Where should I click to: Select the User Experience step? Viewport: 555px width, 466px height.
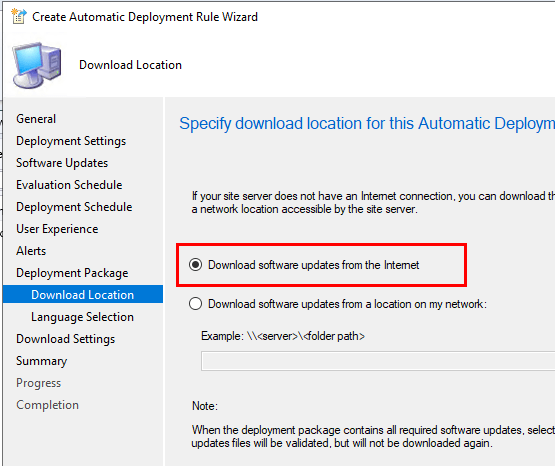coord(57,229)
